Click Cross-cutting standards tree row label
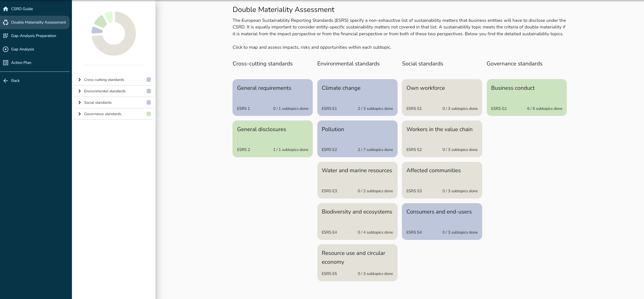This screenshot has width=644, height=299. (x=104, y=80)
